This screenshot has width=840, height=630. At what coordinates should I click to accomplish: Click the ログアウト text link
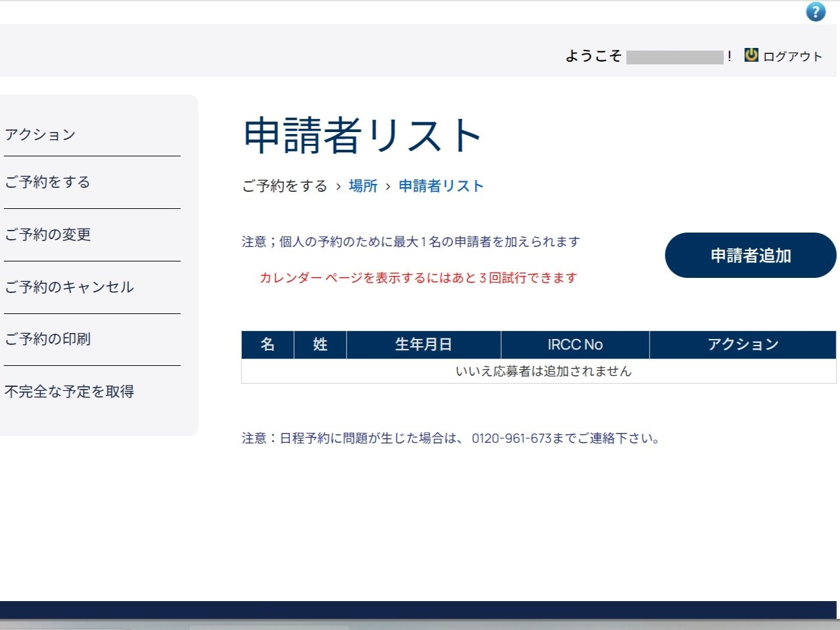pyautogui.click(x=792, y=56)
